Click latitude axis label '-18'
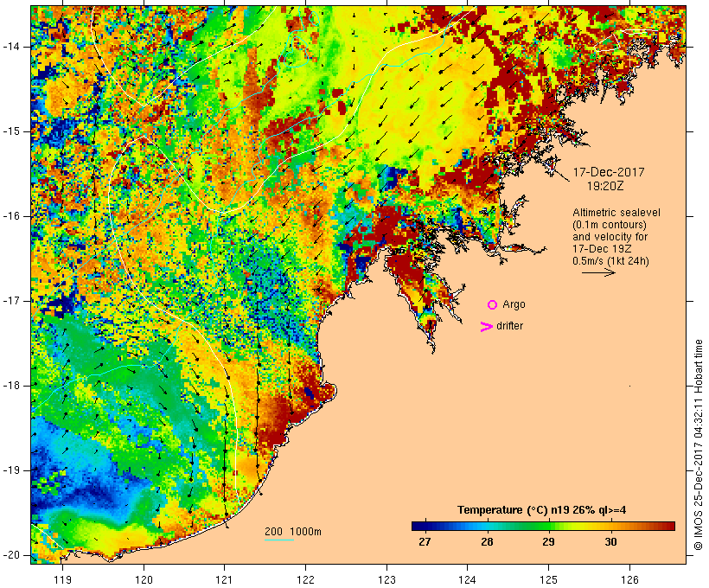This screenshot has width=709, height=588. tap(10, 386)
